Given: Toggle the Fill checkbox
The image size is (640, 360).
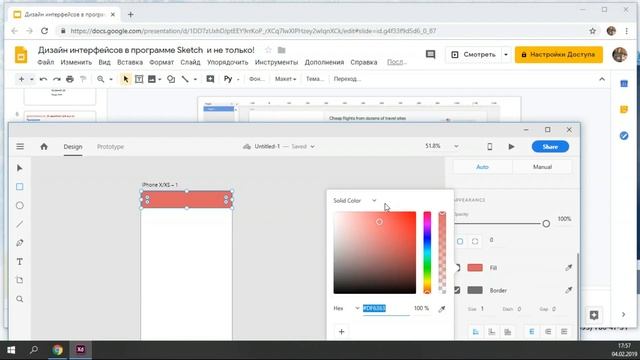Looking at the screenshot, I should [457, 268].
